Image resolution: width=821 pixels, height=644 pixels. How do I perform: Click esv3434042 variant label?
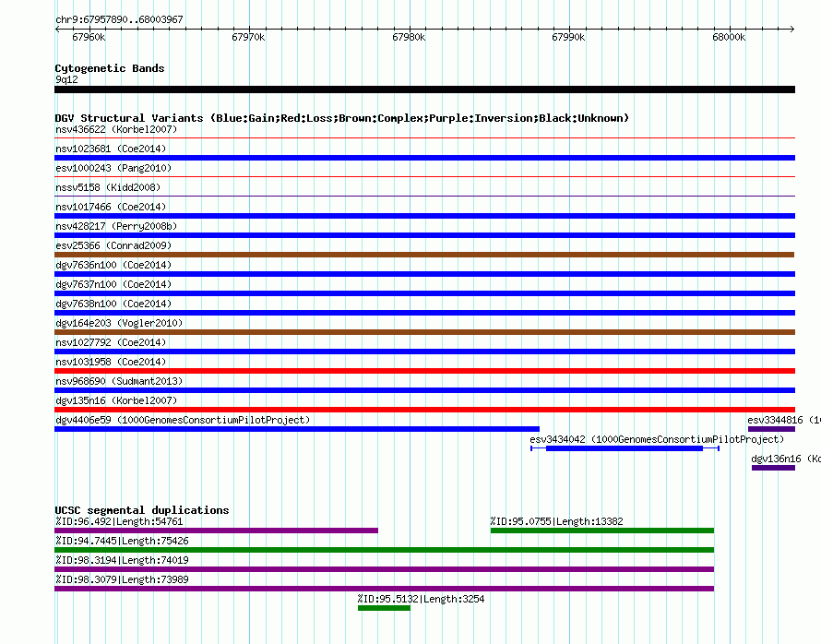657,439
